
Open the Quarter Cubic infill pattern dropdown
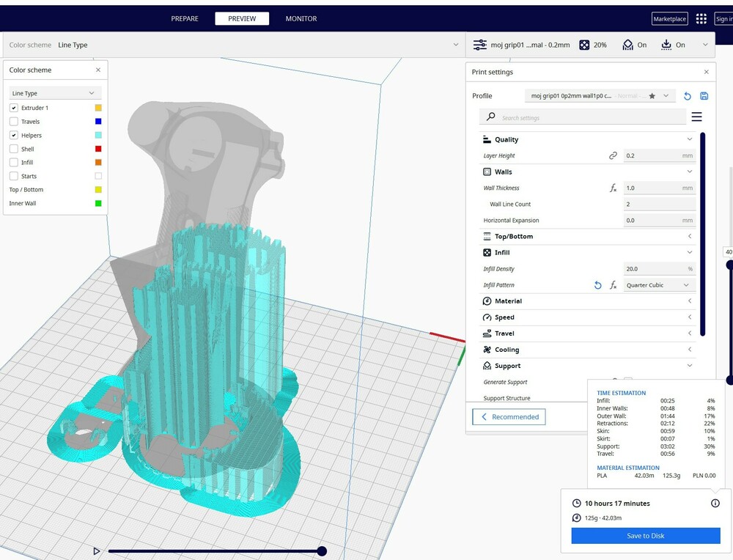click(658, 285)
